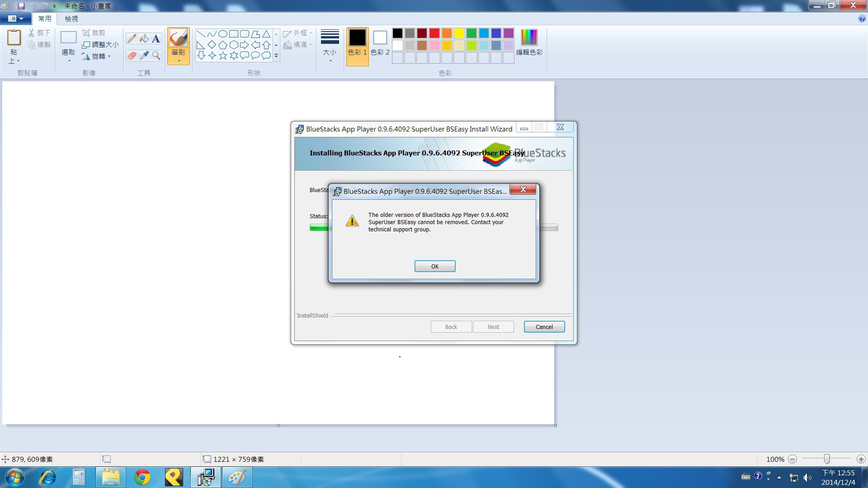Click the volume speaker tray icon
868x488 pixels.
(807, 477)
